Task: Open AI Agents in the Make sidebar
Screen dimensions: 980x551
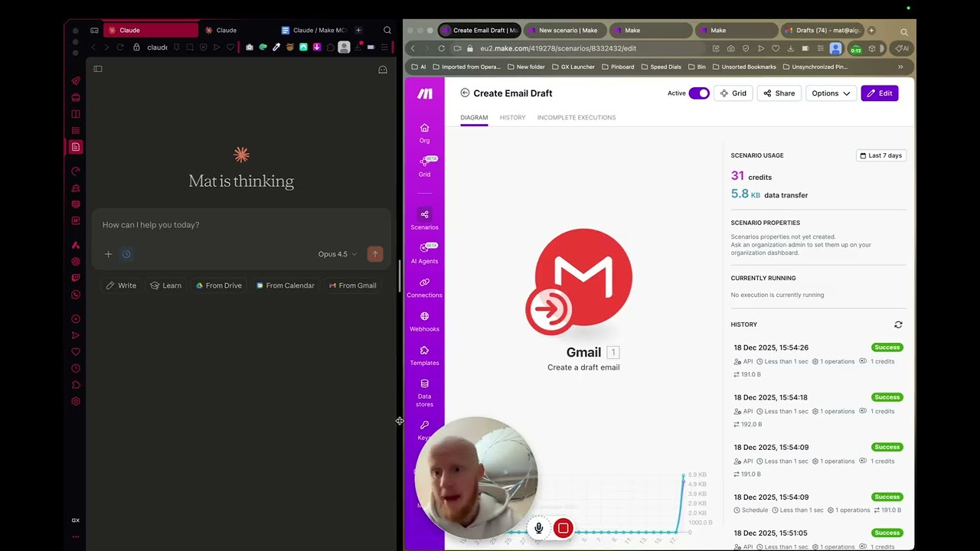Action: coord(424,253)
